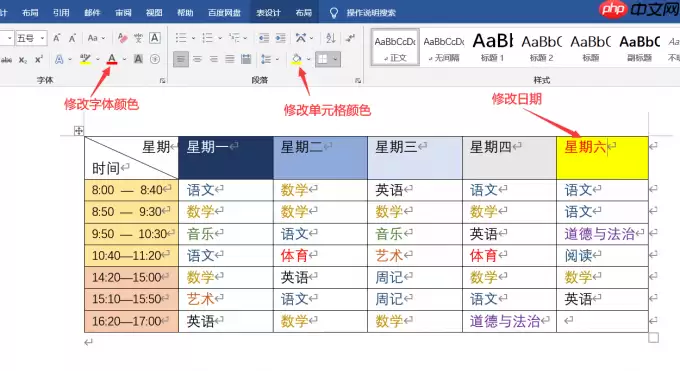Switch to the 视图 ribbon tab

pos(154,13)
